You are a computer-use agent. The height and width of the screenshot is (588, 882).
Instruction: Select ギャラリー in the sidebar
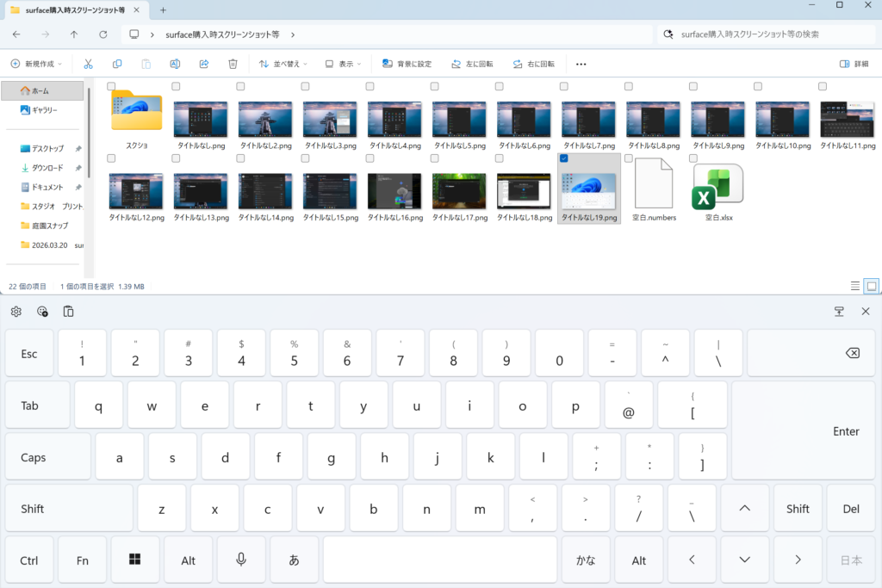coord(44,110)
